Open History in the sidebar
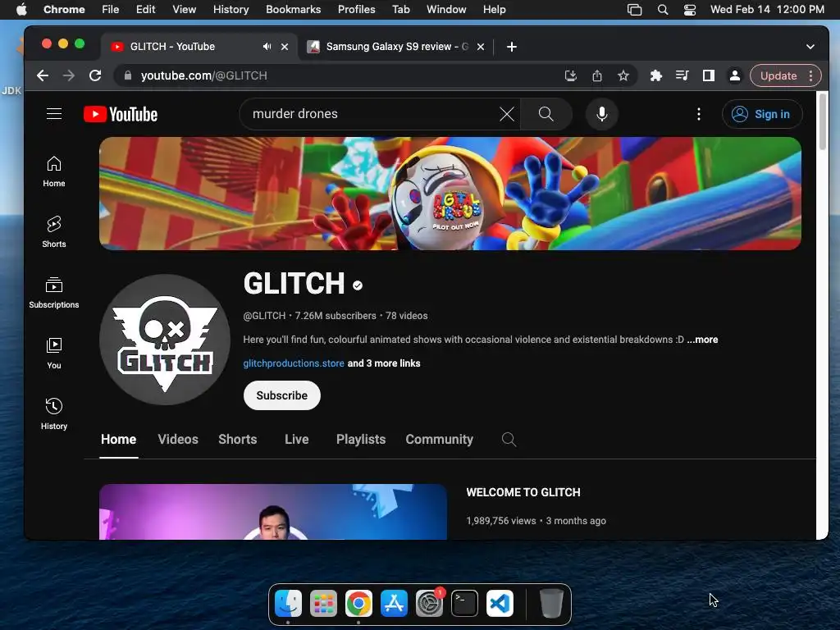This screenshot has width=840, height=630. tap(54, 414)
